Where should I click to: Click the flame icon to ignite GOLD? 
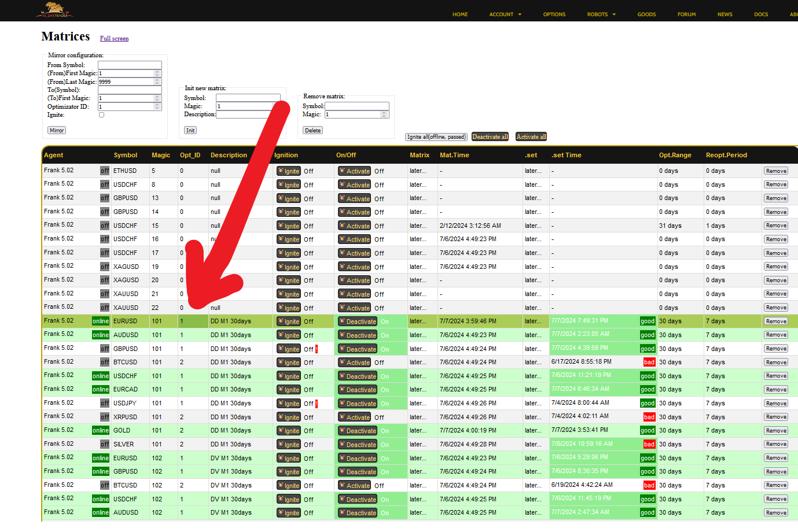tap(288, 430)
